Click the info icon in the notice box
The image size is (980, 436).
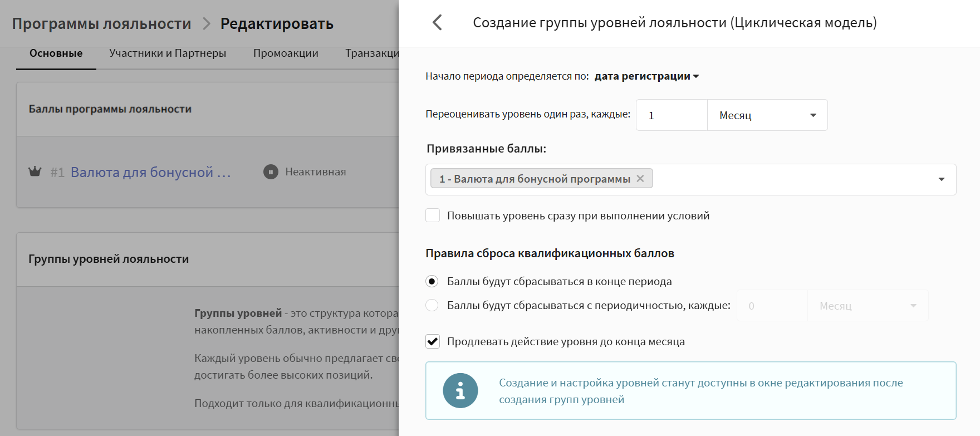[x=460, y=391]
